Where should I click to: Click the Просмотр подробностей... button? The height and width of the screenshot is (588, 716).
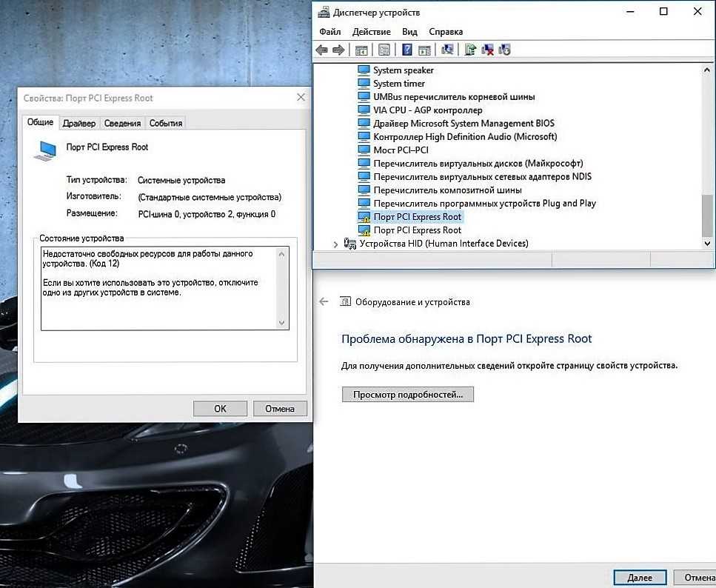coord(408,394)
